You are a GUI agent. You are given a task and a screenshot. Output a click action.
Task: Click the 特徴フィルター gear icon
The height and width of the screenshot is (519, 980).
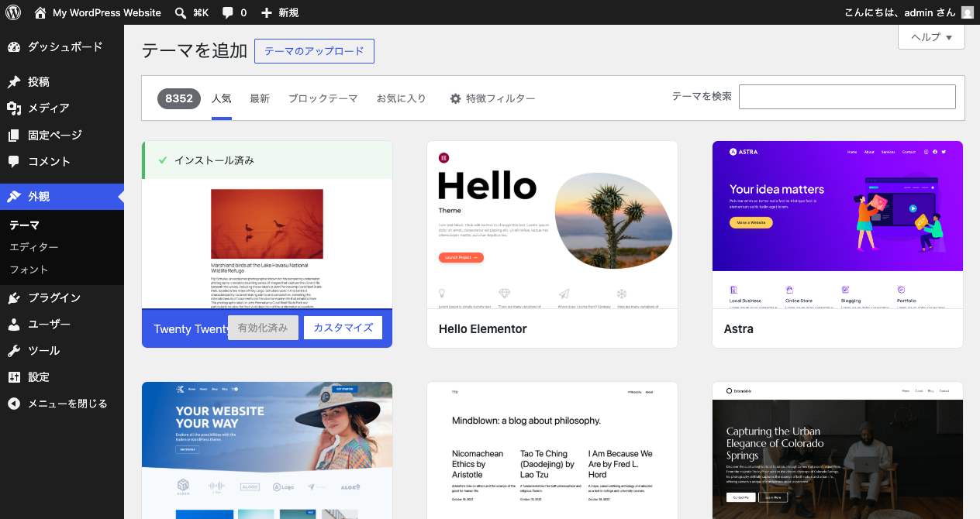(456, 99)
